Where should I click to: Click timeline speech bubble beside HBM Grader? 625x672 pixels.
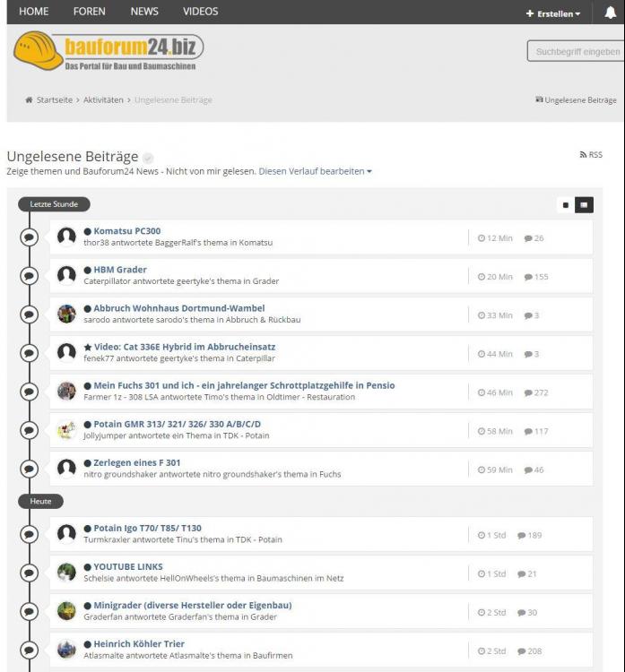click(30, 276)
